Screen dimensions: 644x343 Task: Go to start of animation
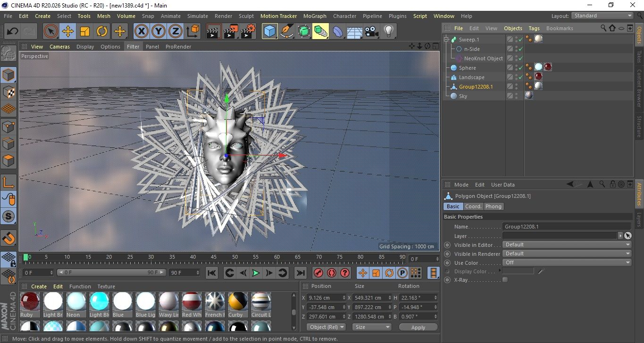tap(212, 273)
